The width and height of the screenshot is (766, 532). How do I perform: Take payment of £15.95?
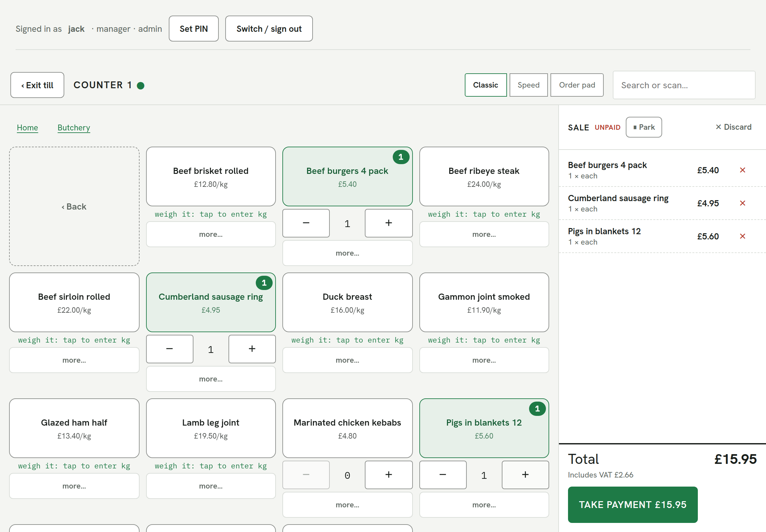(x=633, y=504)
